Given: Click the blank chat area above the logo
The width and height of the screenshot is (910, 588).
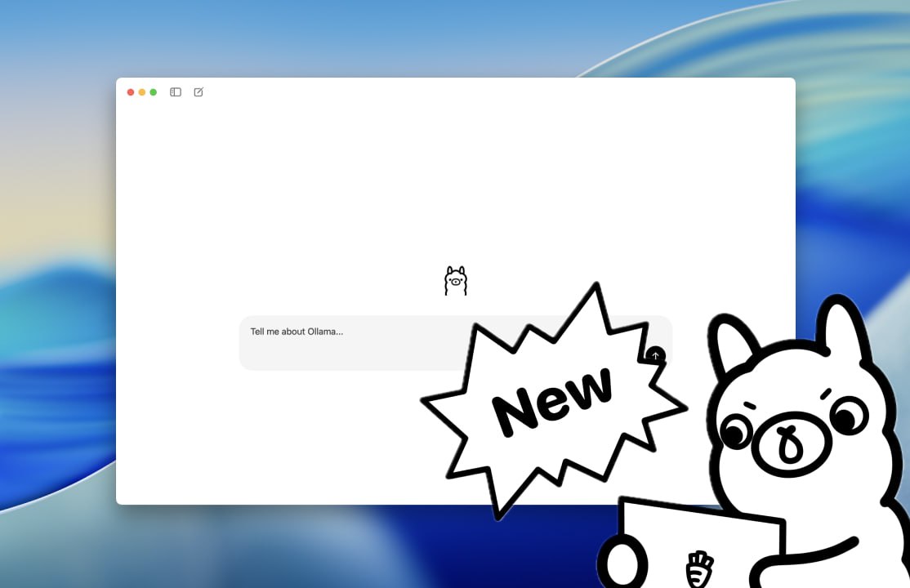Looking at the screenshot, I should [x=456, y=180].
